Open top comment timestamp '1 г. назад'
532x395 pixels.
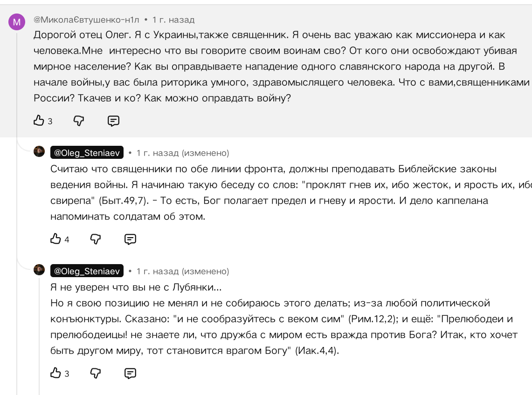(x=173, y=20)
